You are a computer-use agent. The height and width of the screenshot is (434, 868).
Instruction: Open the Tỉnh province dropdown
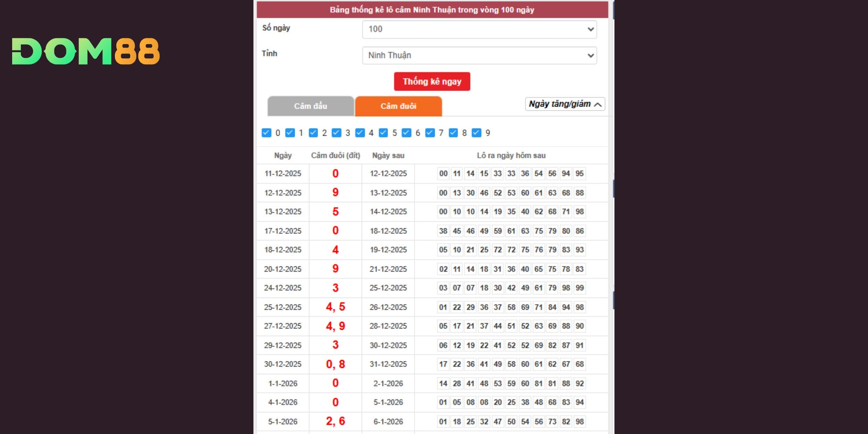479,55
